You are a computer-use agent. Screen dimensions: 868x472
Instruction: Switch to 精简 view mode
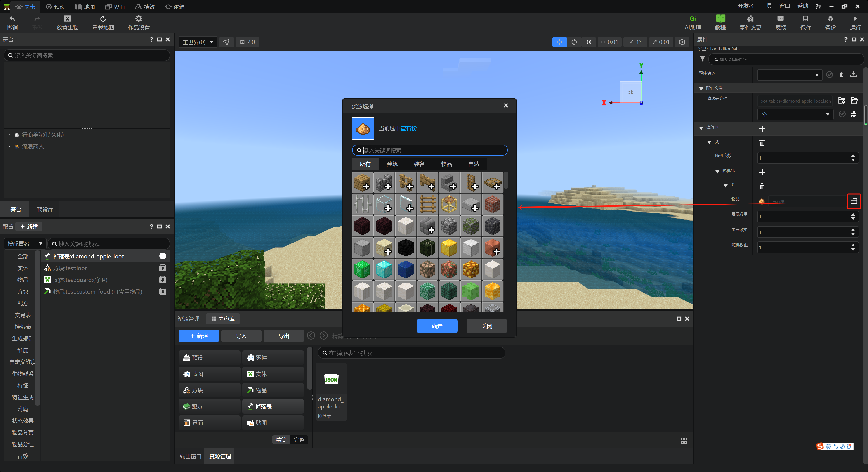pos(281,440)
